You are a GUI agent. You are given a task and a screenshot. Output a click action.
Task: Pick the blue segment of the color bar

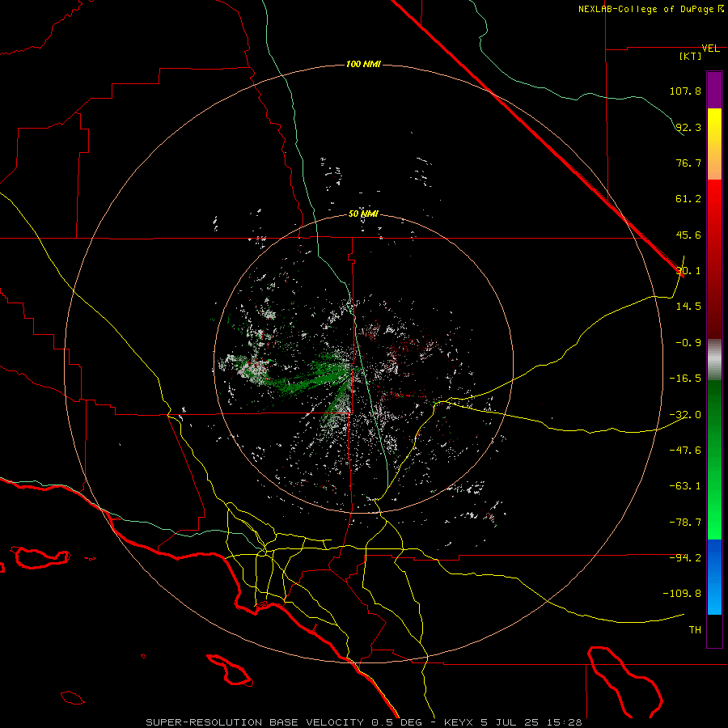tap(714, 577)
